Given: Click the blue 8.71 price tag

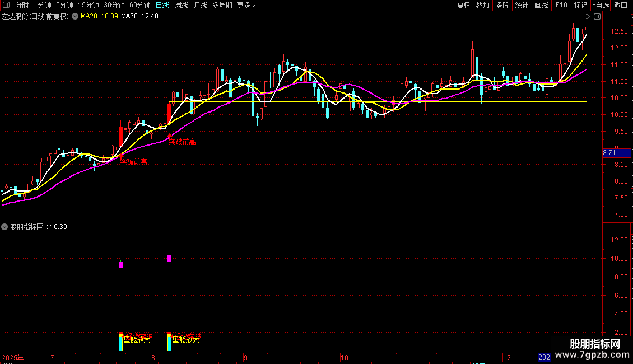Looking at the screenshot, I should click(x=616, y=153).
